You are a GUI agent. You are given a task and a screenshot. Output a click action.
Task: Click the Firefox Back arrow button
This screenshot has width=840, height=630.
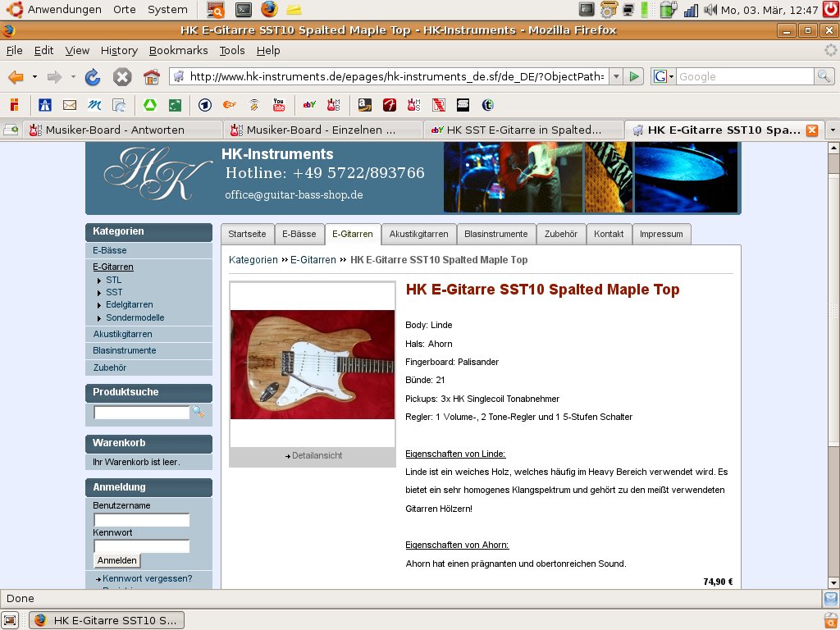[x=16, y=77]
